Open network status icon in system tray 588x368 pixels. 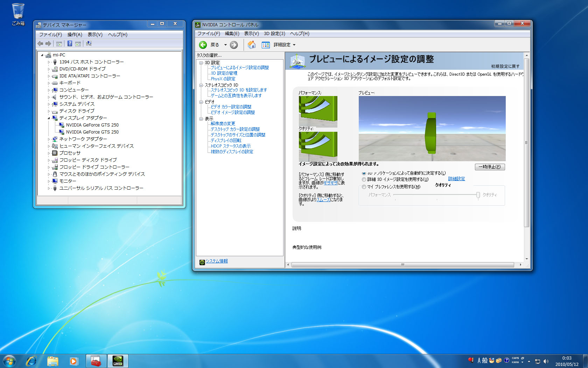coord(538,361)
